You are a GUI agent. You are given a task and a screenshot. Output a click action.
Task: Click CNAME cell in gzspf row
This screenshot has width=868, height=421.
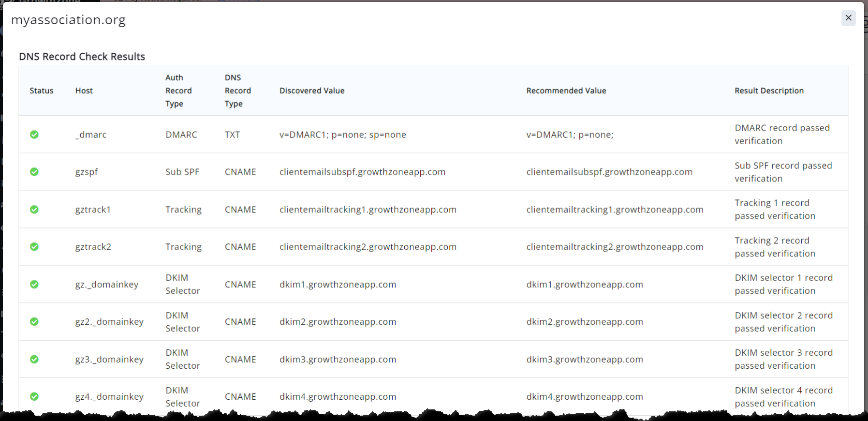(x=240, y=172)
